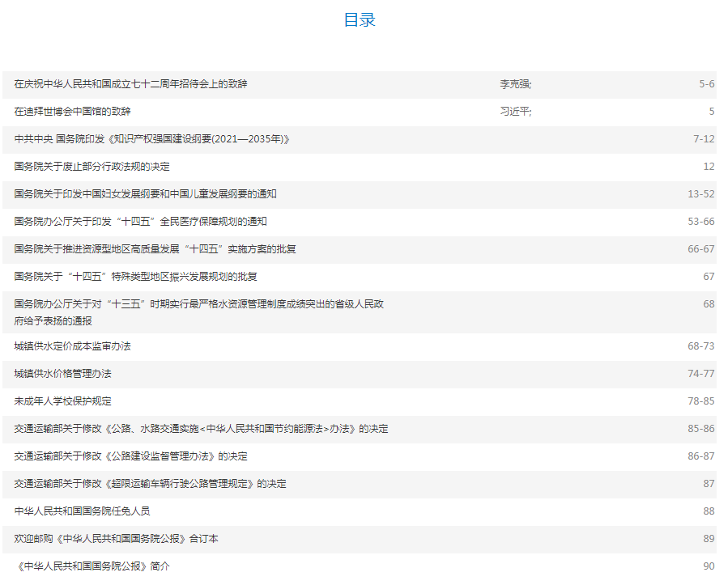The image size is (728, 585).
Task: Click the 目录 heading
Action: (x=360, y=20)
